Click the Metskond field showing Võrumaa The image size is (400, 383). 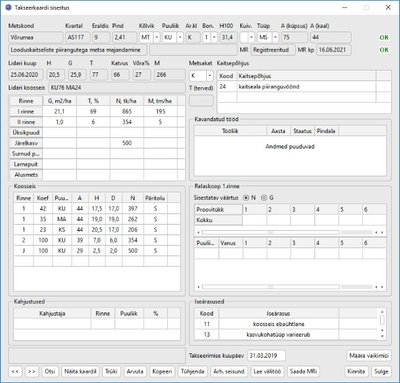[x=35, y=37]
